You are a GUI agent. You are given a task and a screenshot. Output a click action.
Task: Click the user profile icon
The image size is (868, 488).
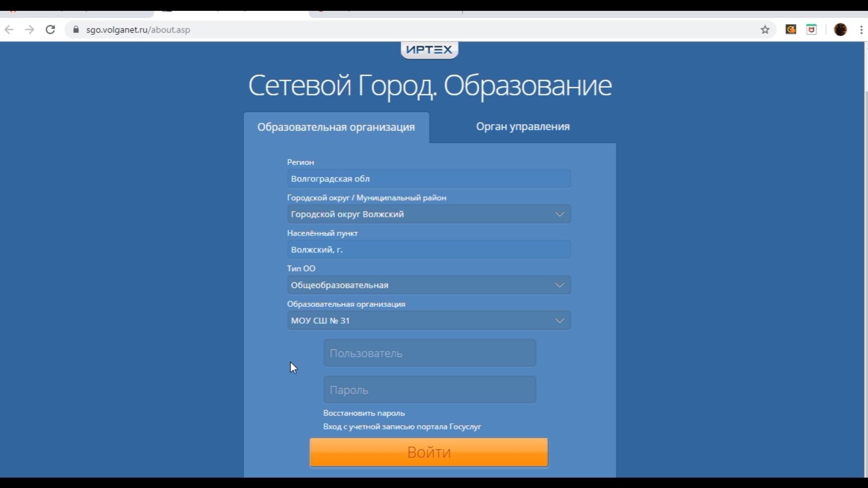840,29
